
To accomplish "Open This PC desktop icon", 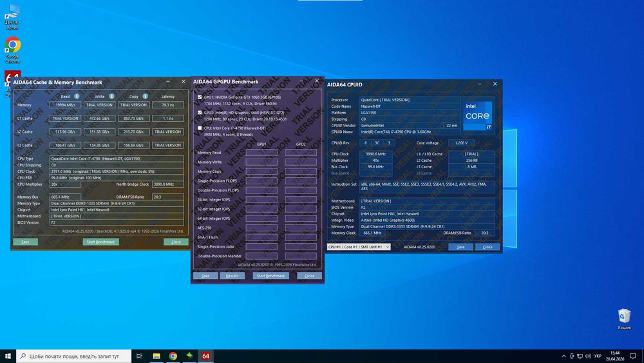I will click(12, 17).
